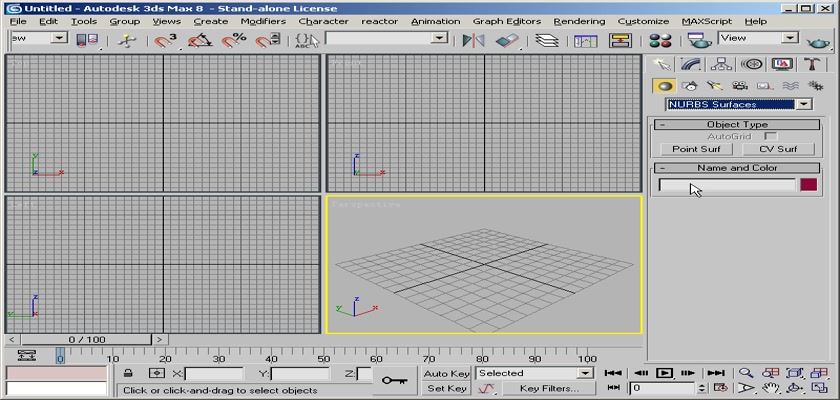Open the Hierarchy panel tab
Image resolution: width=840 pixels, height=400 pixels.
721,64
